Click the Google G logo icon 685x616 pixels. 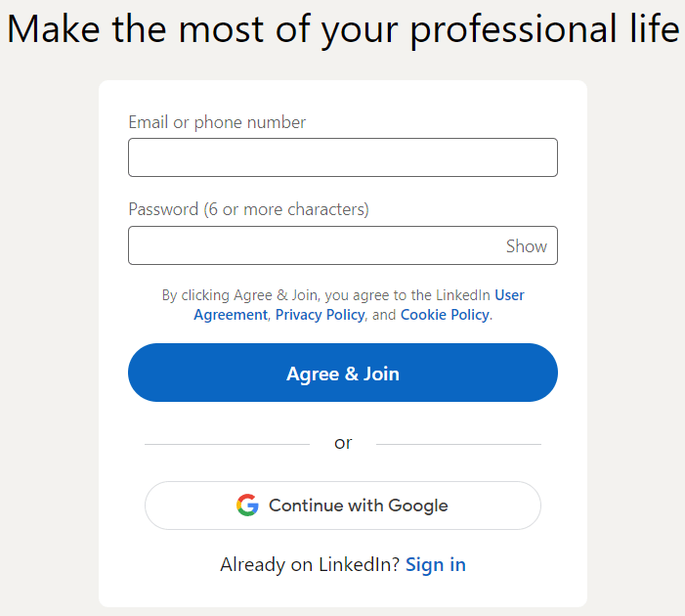[x=247, y=505]
